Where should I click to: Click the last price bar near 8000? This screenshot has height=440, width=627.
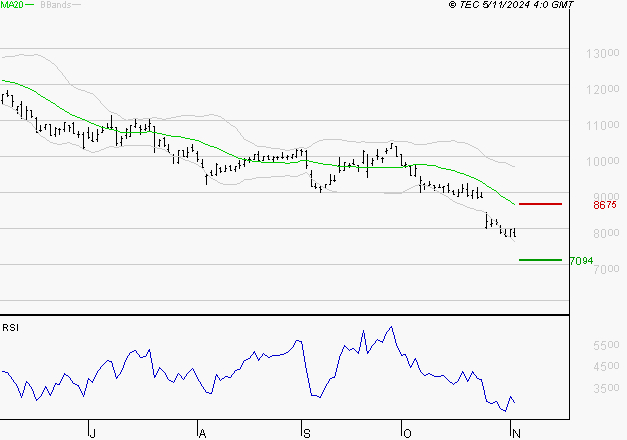[514, 233]
